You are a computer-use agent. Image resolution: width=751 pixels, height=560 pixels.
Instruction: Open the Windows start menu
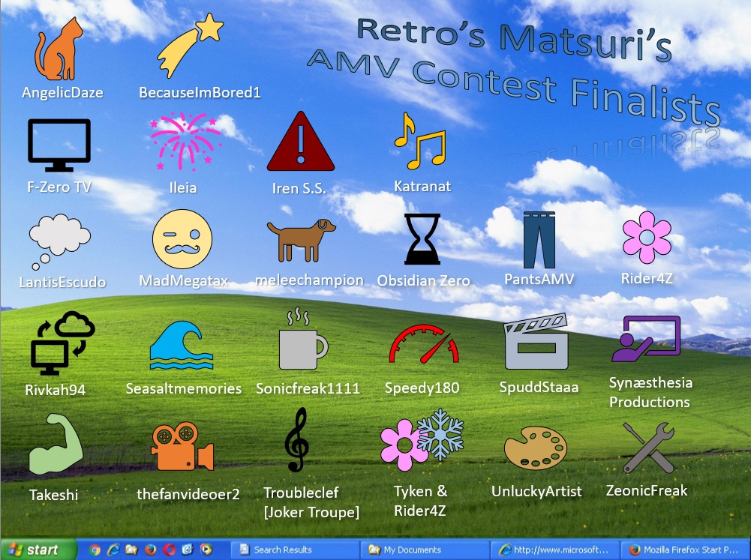tap(38, 550)
